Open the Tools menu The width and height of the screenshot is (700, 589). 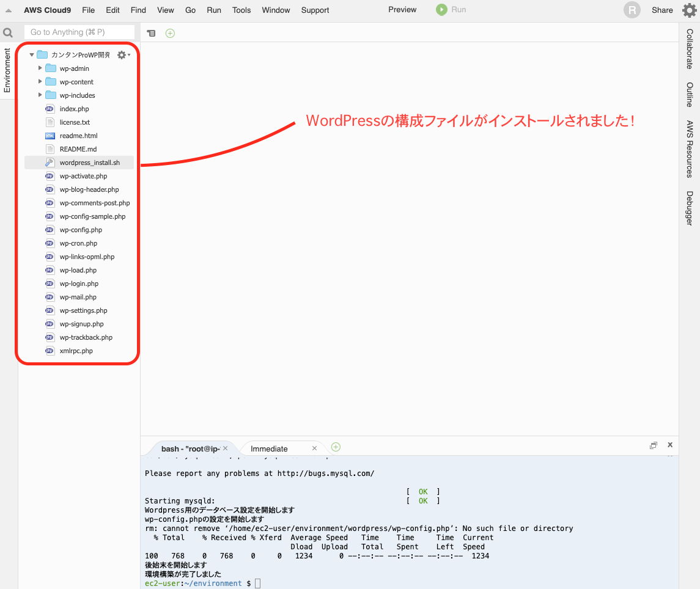[x=241, y=10]
